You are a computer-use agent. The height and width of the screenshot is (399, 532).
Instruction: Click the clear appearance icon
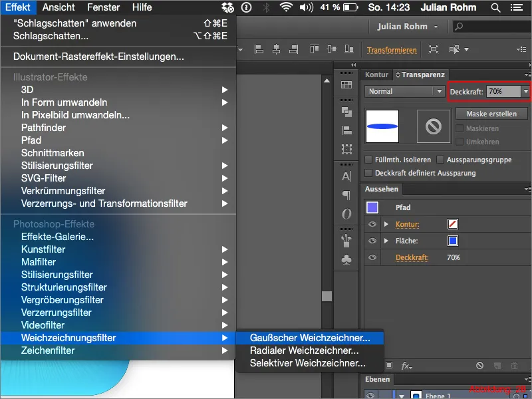click(479, 365)
